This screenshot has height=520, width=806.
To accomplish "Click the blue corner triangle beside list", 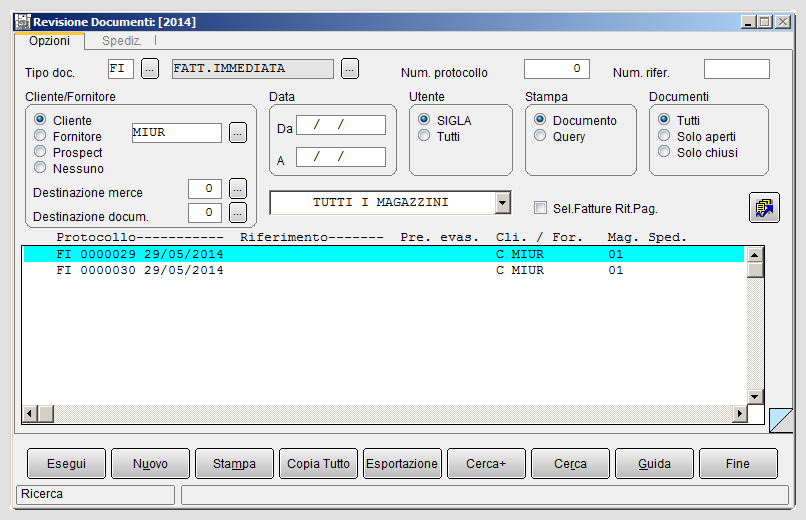I will pyautogui.click(x=781, y=420).
